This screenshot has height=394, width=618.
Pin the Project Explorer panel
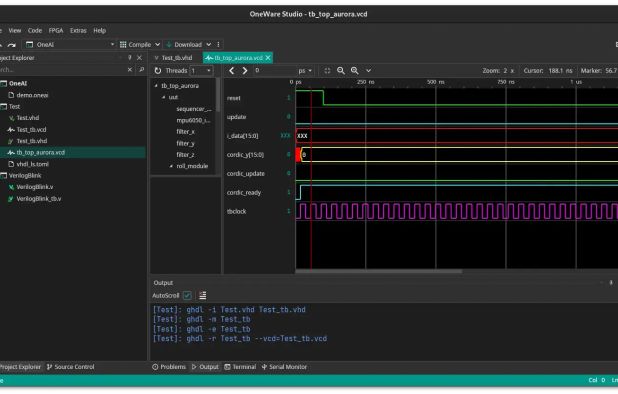point(130,58)
